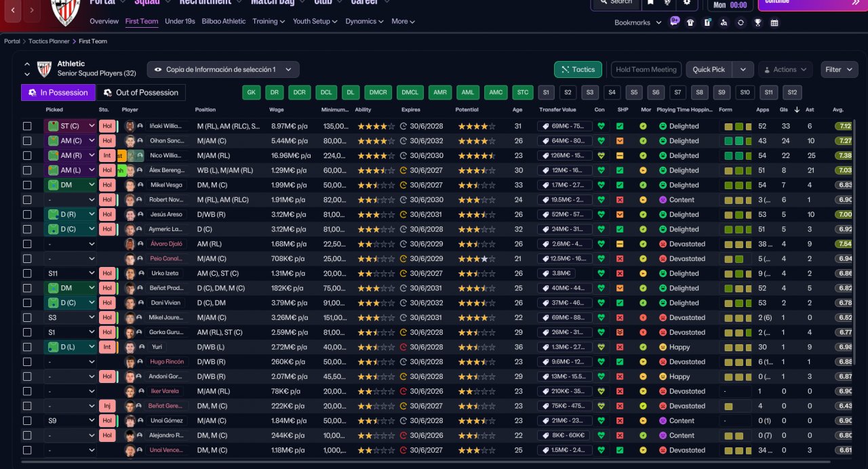Image resolution: width=868 pixels, height=469 pixels.
Task: Click the Quick Pick button
Action: click(x=709, y=69)
